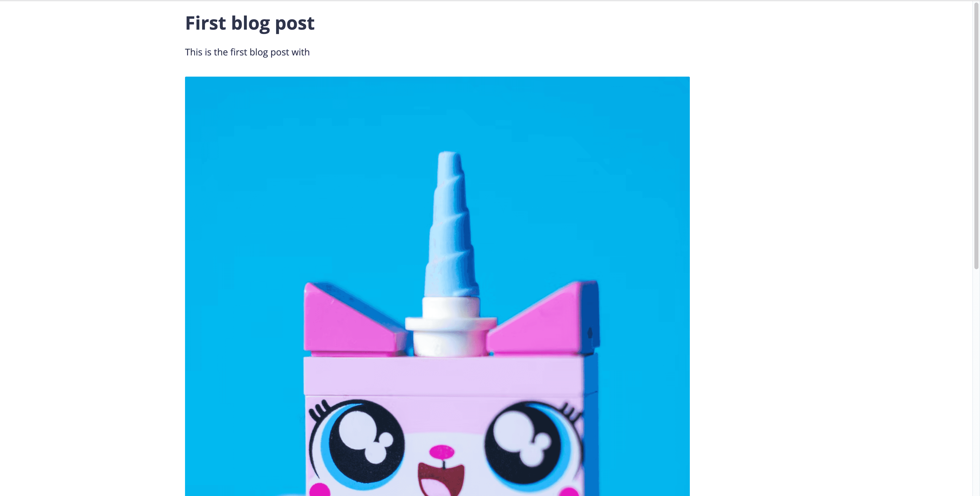The image size is (980, 496).
Task: Click the empty scrollbar track below the thumb
Action: point(976,383)
